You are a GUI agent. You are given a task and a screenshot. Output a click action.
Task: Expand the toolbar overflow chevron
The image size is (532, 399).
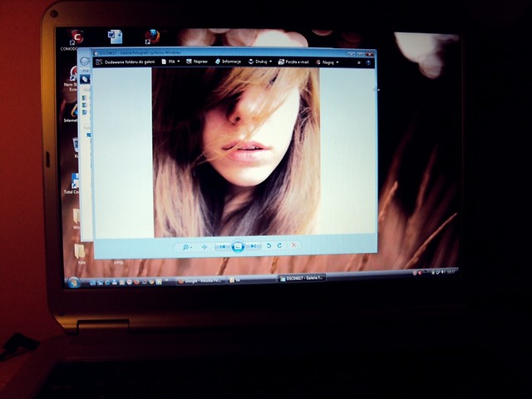point(358,62)
